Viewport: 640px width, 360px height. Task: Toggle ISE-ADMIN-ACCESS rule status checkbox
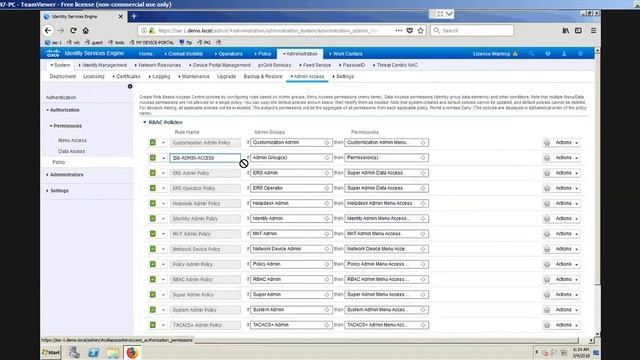click(153, 158)
